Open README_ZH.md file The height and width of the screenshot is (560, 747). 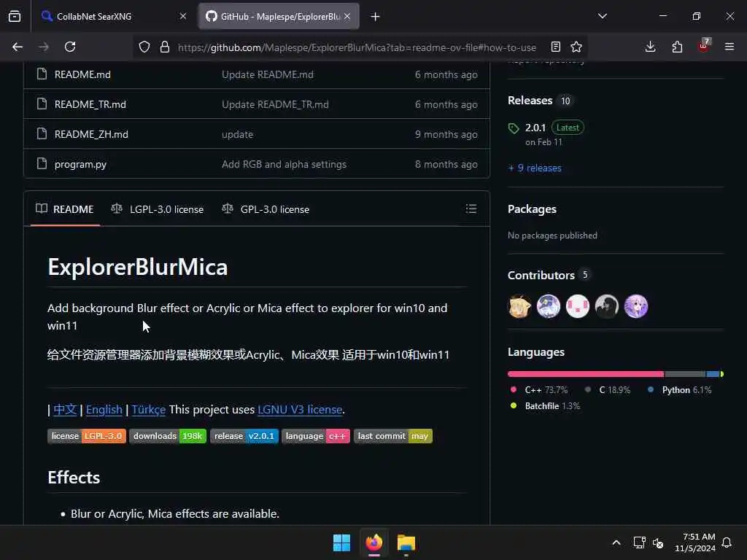(x=91, y=135)
